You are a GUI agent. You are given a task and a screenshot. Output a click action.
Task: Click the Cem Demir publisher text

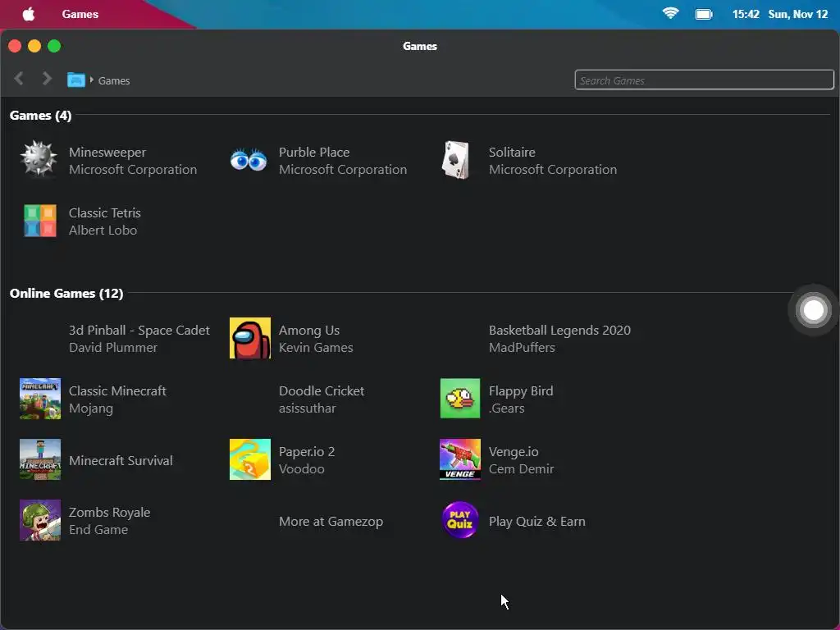point(521,469)
